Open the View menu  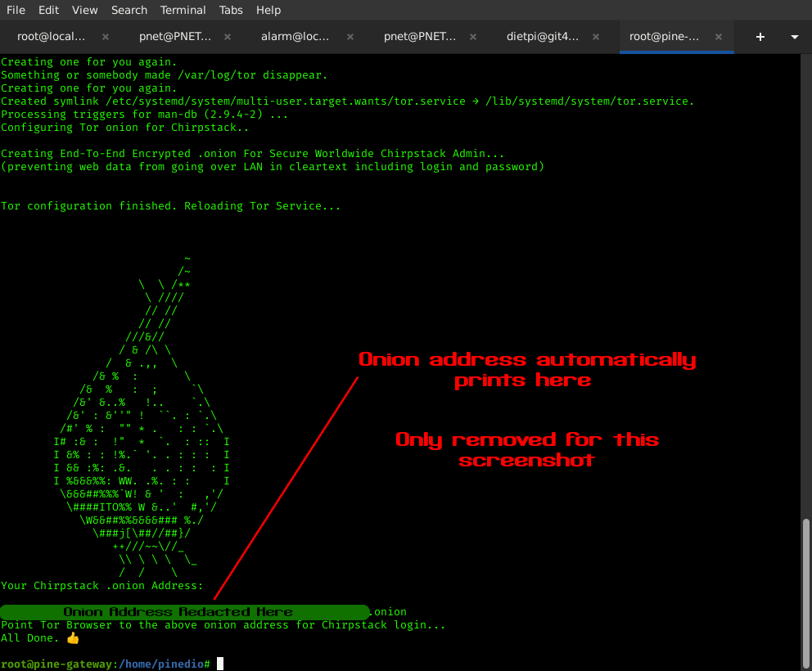click(84, 10)
